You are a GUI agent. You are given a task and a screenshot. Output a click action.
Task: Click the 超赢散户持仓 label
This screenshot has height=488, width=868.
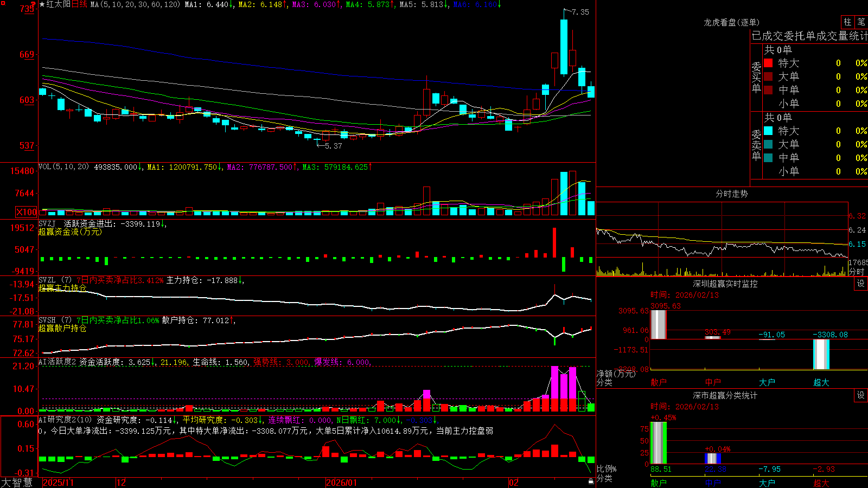[62, 328]
